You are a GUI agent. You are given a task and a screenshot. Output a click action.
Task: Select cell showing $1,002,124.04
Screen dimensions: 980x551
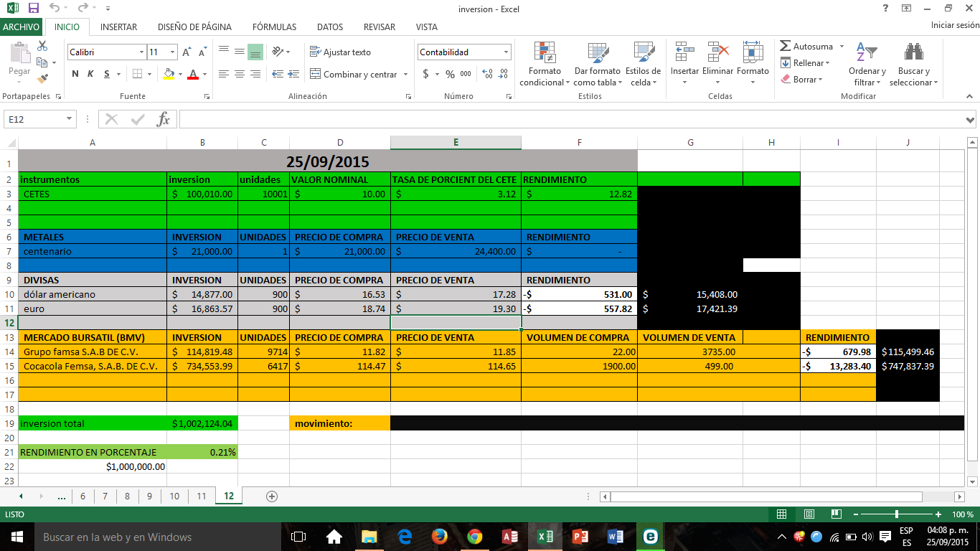202,423
